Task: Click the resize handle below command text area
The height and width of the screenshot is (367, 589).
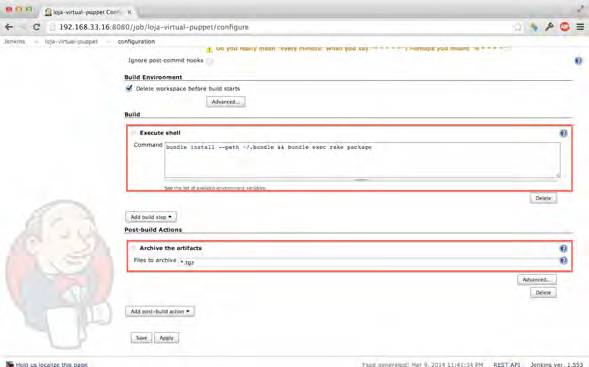Action: (x=361, y=180)
